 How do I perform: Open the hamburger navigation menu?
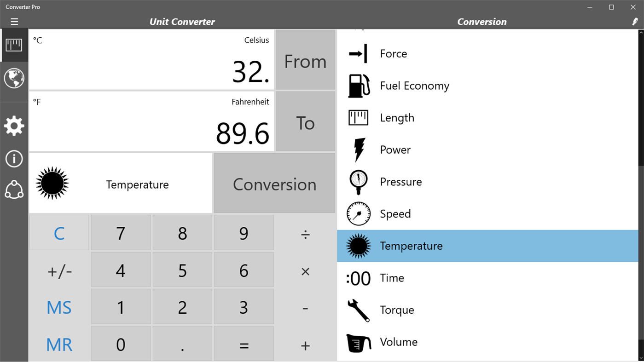14,22
